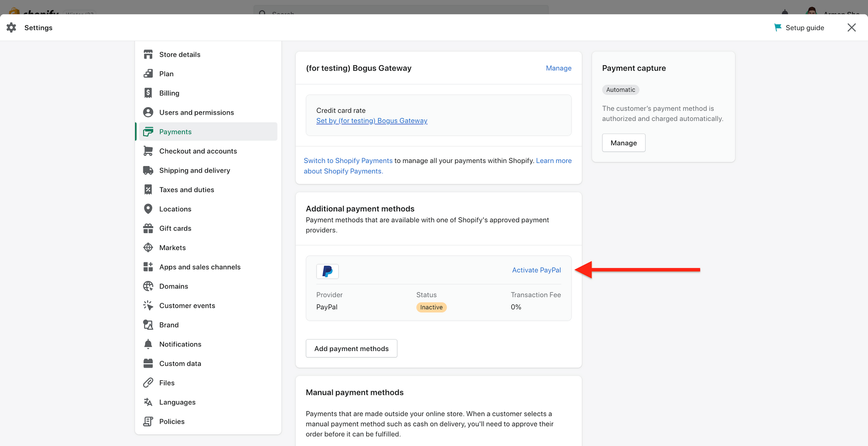This screenshot has height=446, width=868.
Task: Click the Store details storefront icon
Action: point(148,55)
